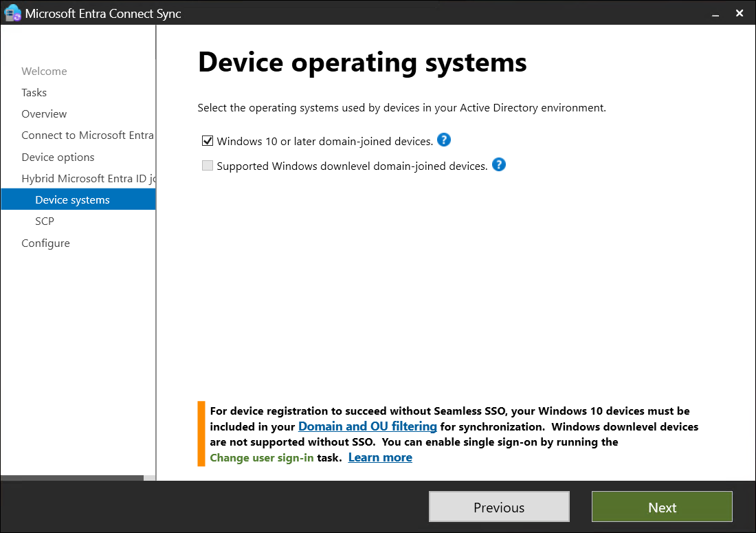Image resolution: width=756 pixels, height=533 pixels.
Task: Click the Microsoft Entra Connect Sync app icon
Action: tap(12, 12)
